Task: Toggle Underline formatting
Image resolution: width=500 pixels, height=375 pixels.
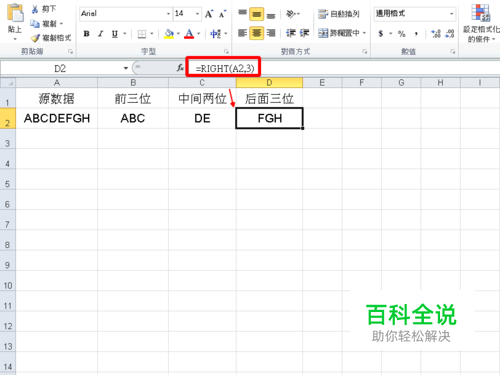Action: [115, 34]
